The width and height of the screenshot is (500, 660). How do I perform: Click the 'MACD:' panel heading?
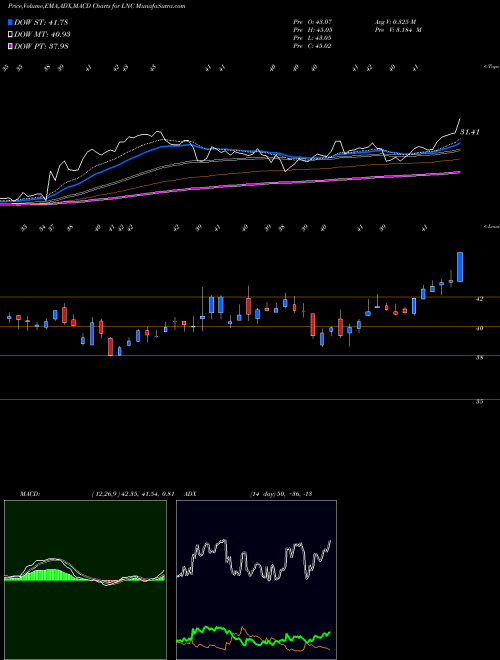(30, 494)
